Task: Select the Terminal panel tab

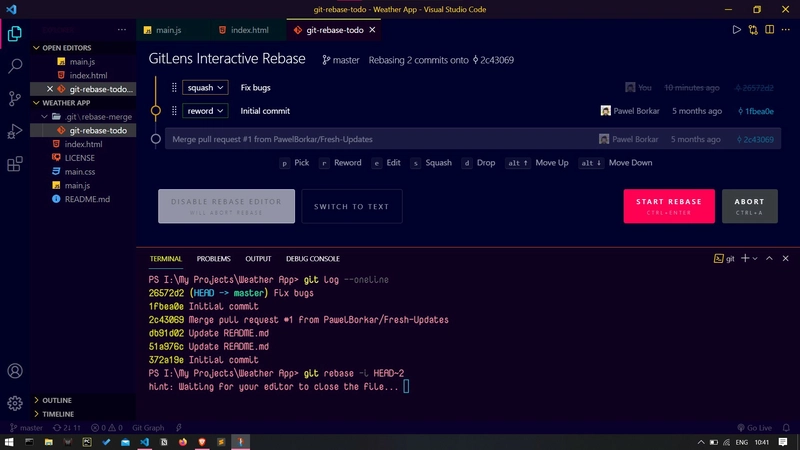Action: coord(165,259)
